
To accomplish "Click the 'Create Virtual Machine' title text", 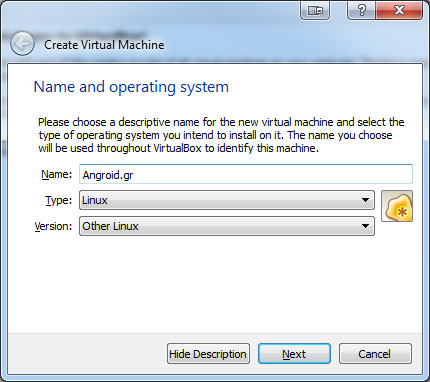I will pos(104,45).
